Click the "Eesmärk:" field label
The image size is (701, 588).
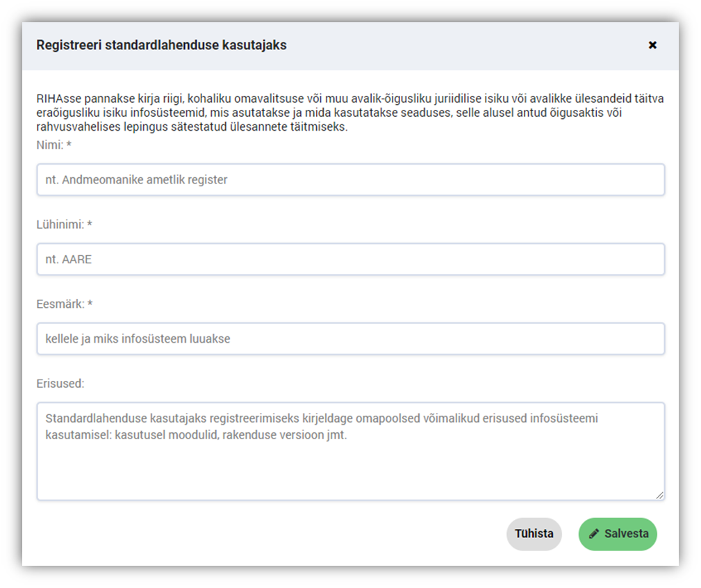(60, 304)
